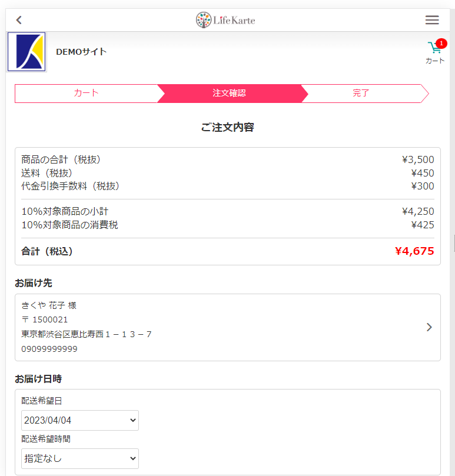The width and height of the screenshot is (455, 476).
Task: Open the shopping cart icon
Action: pos(434,48)
